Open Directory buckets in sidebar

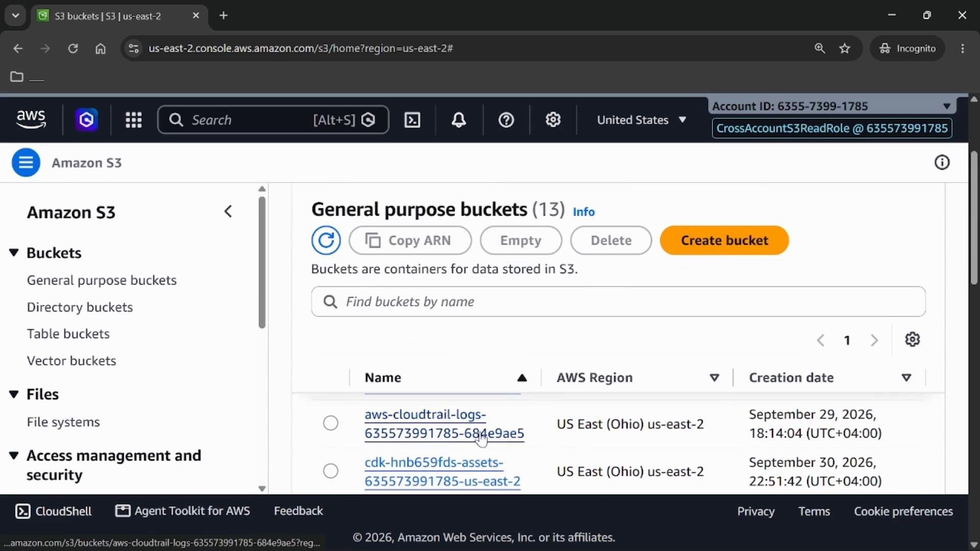80,307
